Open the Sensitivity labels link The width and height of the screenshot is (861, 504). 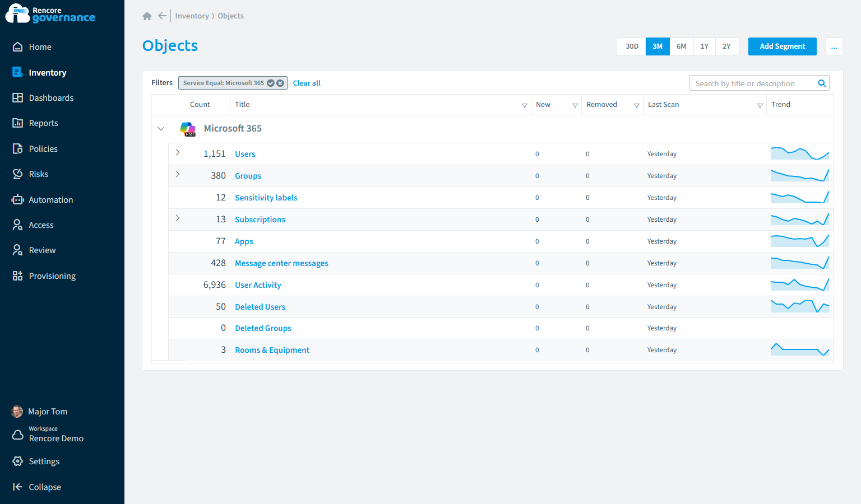pos(266,198)
